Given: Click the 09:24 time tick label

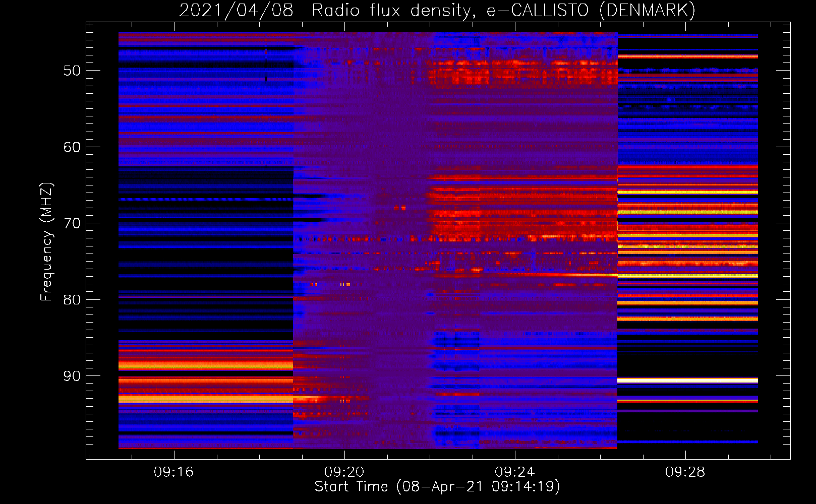Looking at the screenshot, I should point(515,472).
